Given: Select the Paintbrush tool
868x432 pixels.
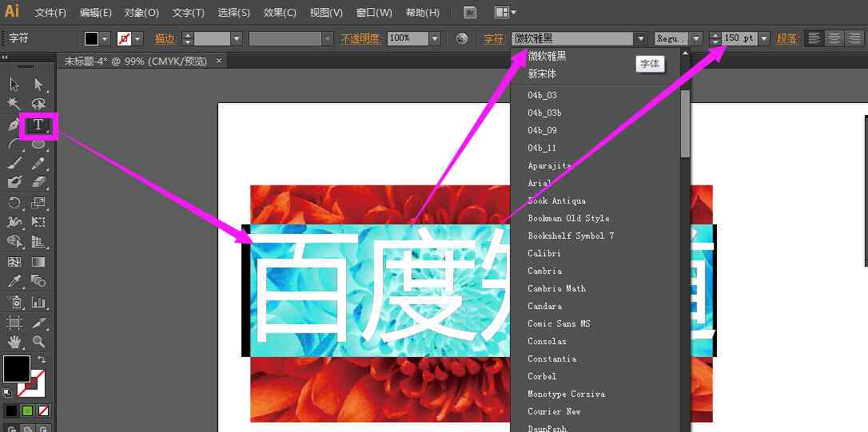Looking at the screenshot, I should pos(14,163).
